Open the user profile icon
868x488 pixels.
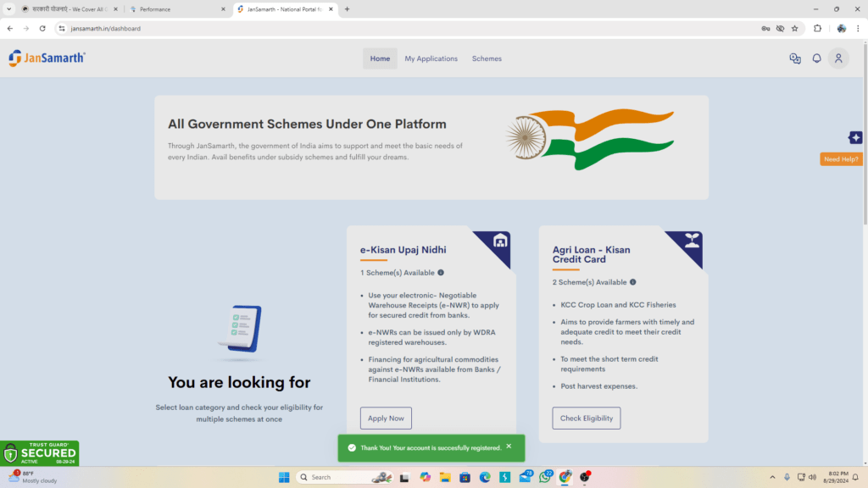(x=838, y=58)
